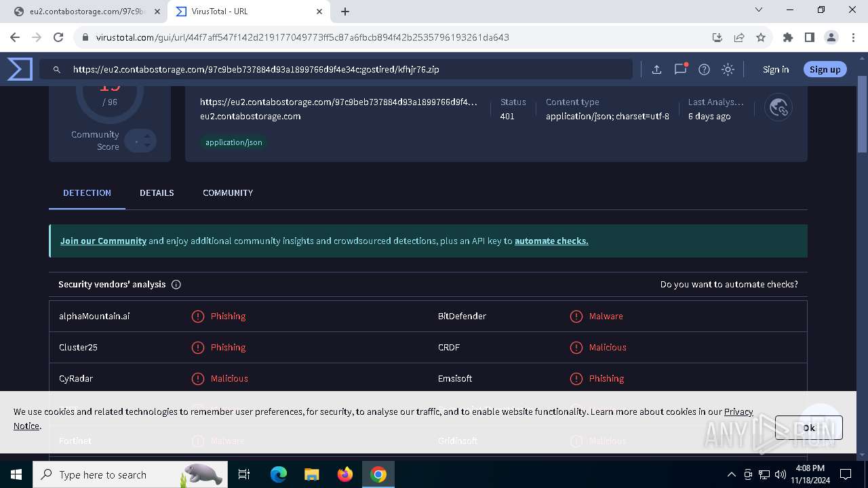
Task: Click 'Do you want to automate checks?' link
Action: click(729, 285)
